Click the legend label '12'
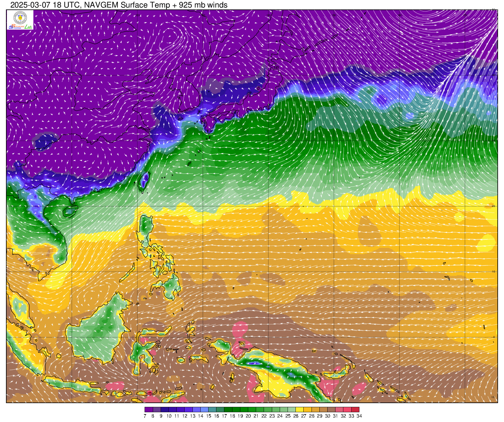The height and width of the screenshot is (422, 504). pyautogui.click(x=185, y=416)
